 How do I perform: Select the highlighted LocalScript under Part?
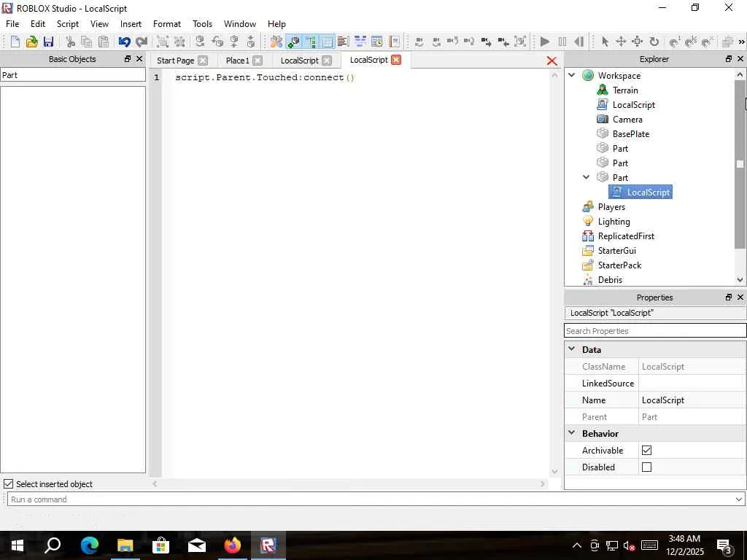pyautogui.click(x=640, y=192)
